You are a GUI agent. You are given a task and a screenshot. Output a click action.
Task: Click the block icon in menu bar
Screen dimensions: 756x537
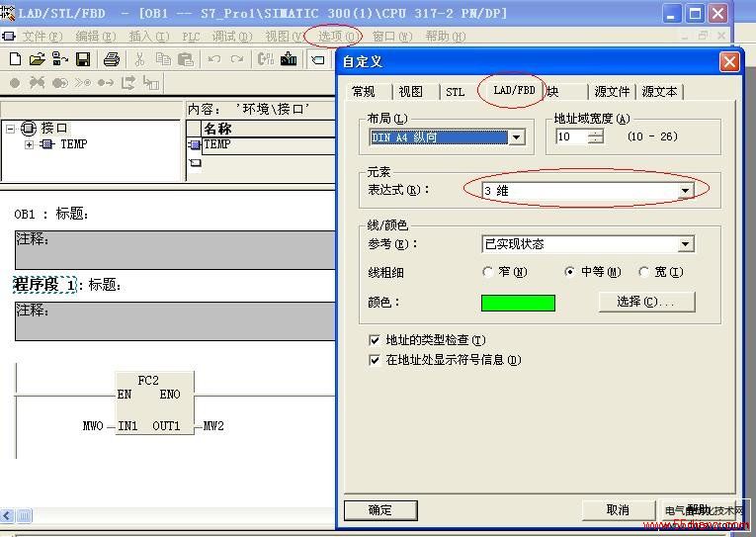point(9,37)
